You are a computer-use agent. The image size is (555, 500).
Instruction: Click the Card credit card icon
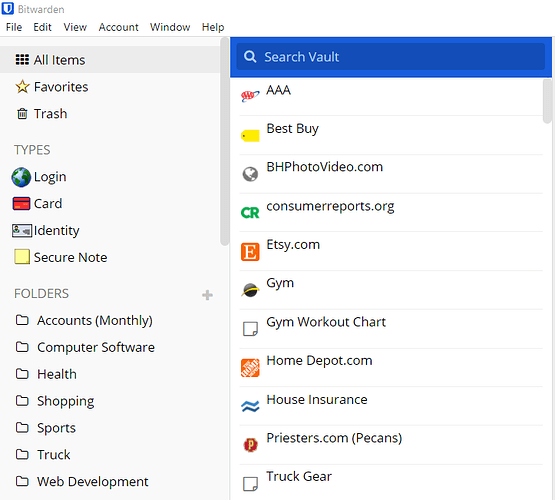coord(21,204)
